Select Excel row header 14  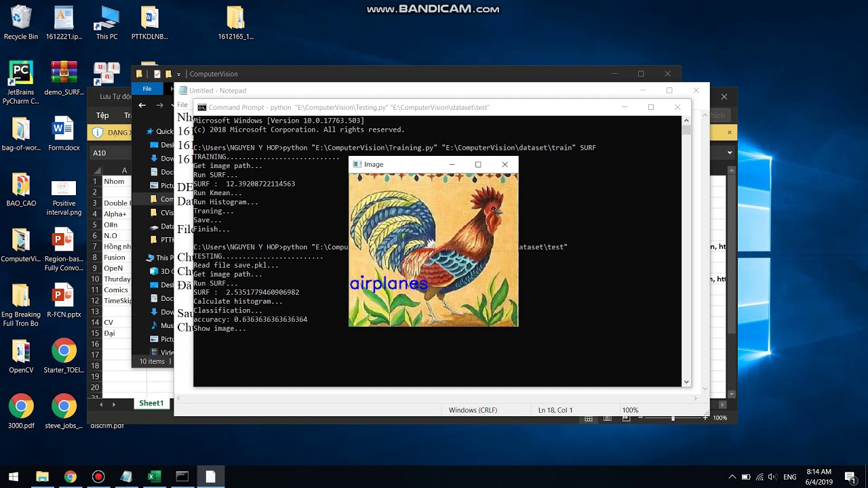[x=96, y=322]
